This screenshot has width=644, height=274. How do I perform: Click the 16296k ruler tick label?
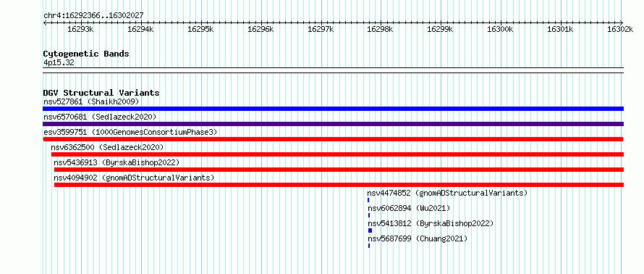pyautogui.click(x=260, y=30)
